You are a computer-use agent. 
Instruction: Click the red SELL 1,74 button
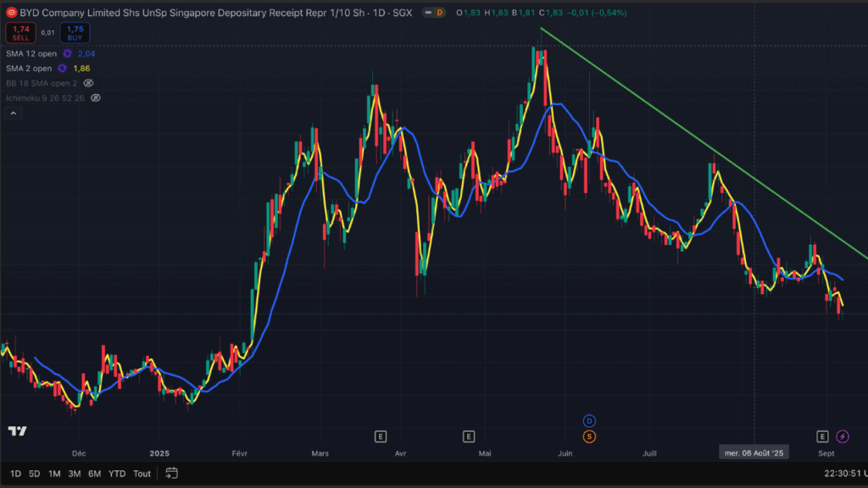[20, 33]
